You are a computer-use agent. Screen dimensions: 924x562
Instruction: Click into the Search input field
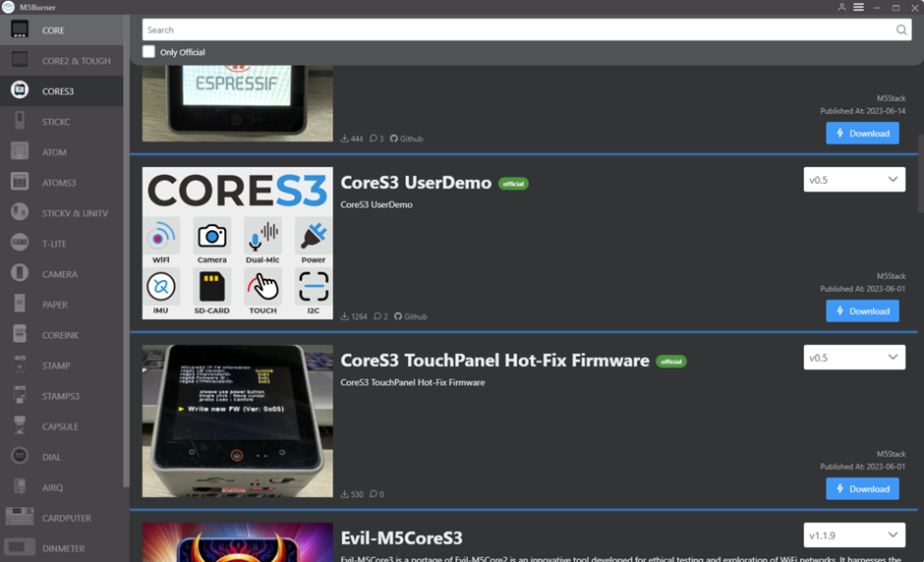coord(511,30)
